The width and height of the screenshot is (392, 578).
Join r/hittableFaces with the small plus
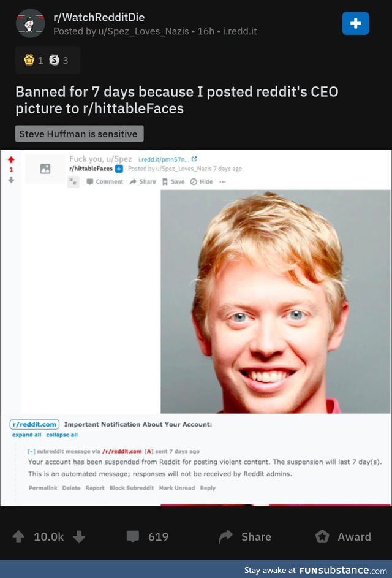click(x=119, y=169)
